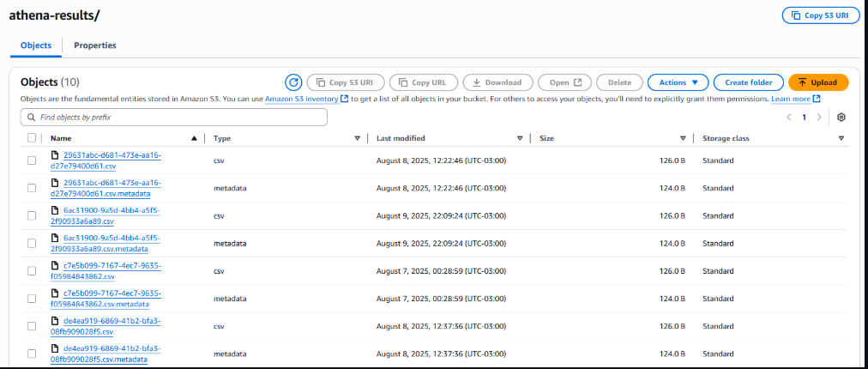The height and width of the screenshot is (369, 868).
Task: Expand the Actions dropdown menu
Action: tap(678, 82)
